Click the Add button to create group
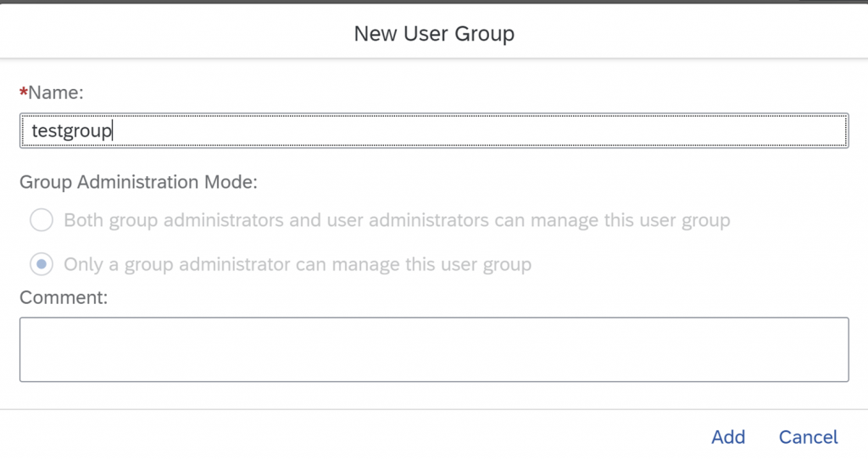Screen dimensions: 868x459 tap(728, 437)
